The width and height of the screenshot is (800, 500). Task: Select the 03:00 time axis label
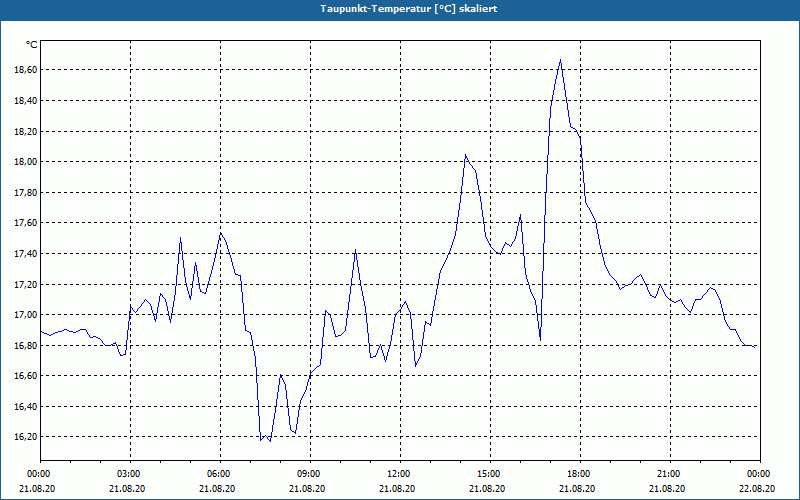click(130, 474)
